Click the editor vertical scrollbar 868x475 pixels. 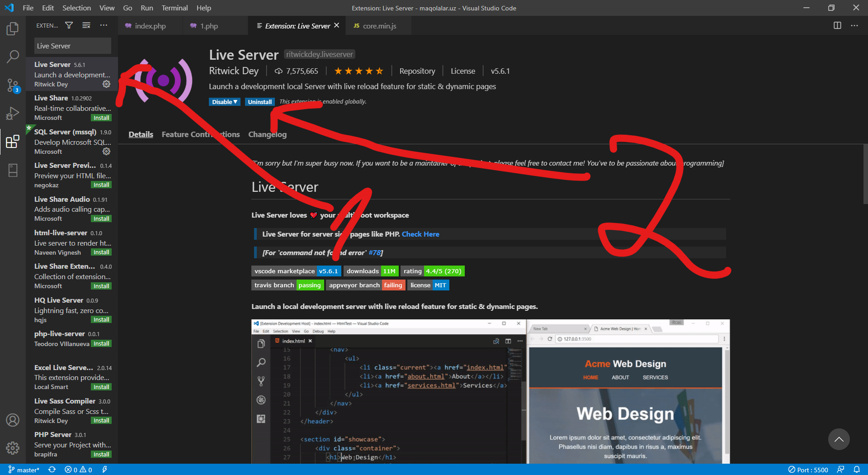865,174
